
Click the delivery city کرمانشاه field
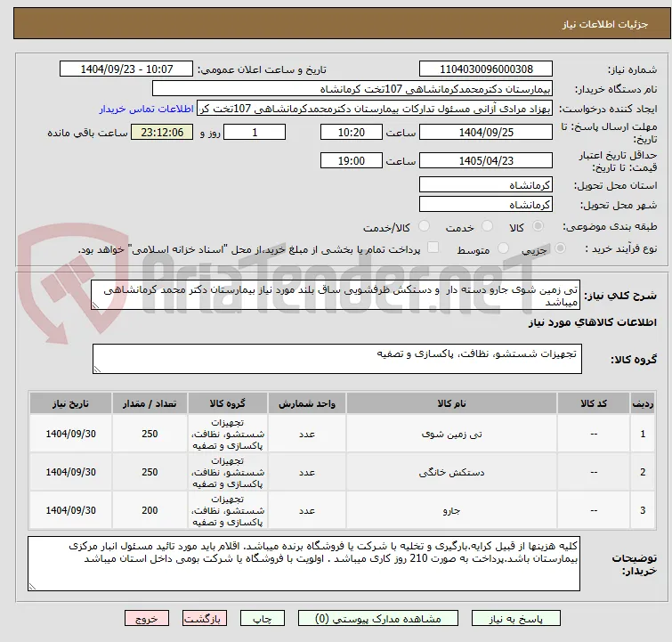(486, 205)
